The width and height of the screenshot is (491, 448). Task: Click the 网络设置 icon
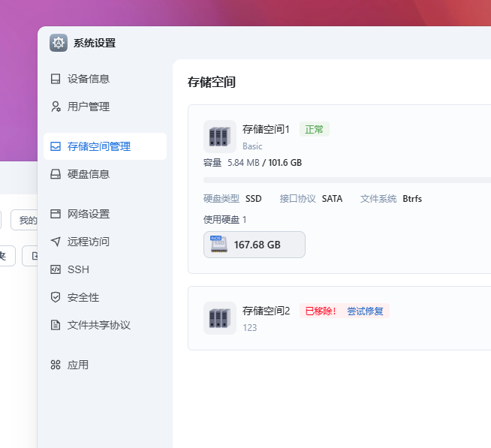[56, 214]
